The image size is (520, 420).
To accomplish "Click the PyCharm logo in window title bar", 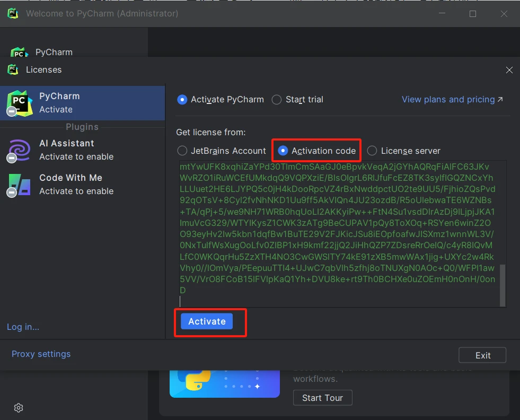I will pyautogui.click(x=13, y=14).
